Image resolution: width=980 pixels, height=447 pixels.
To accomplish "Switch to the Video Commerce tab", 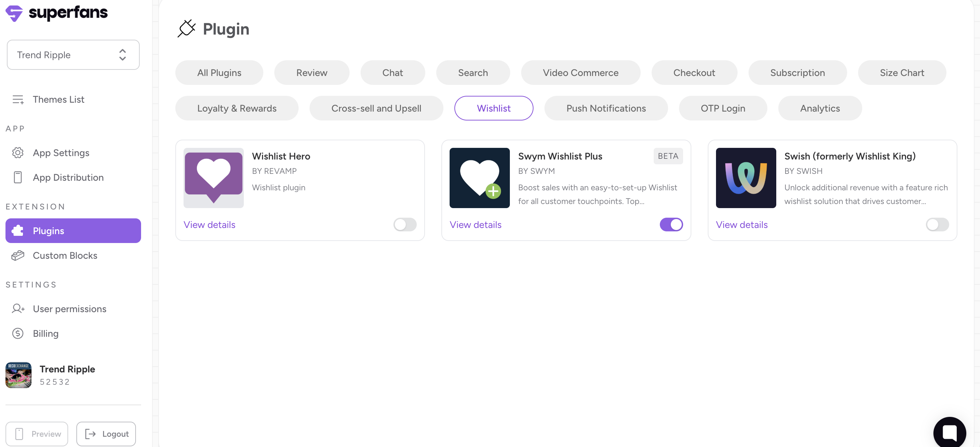I will click(580, 73).
